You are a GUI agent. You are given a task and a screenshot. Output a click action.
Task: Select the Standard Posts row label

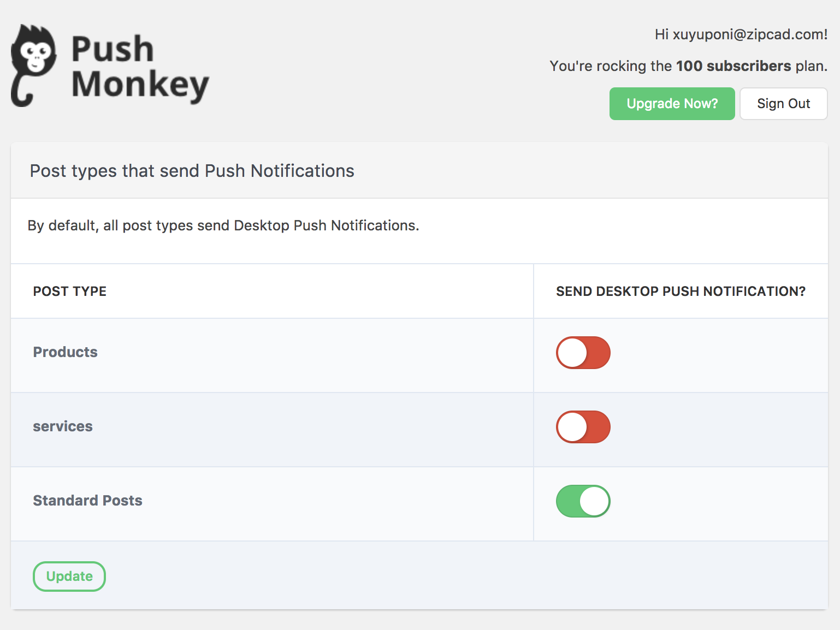[x=87, y=501]
